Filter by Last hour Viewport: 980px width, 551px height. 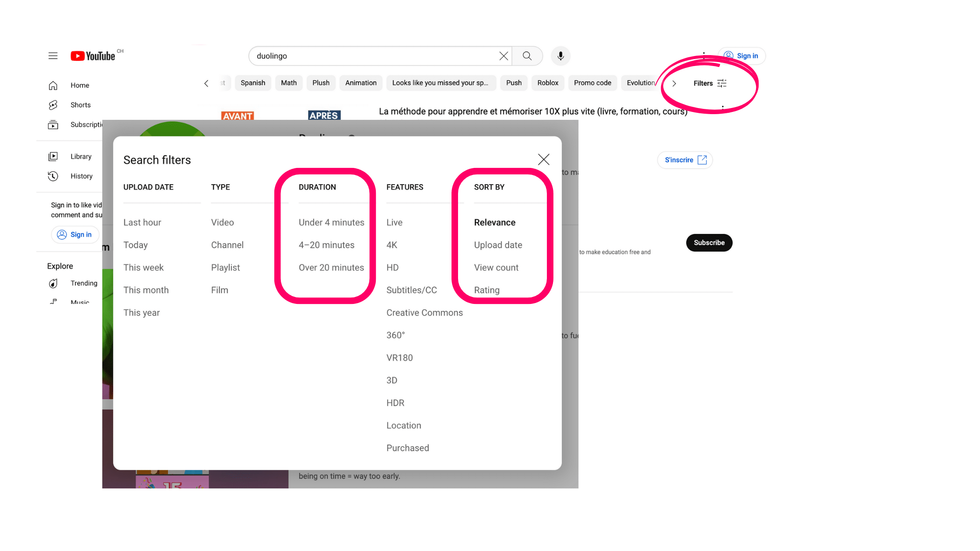pyautogui.click(x=142, y=223)
